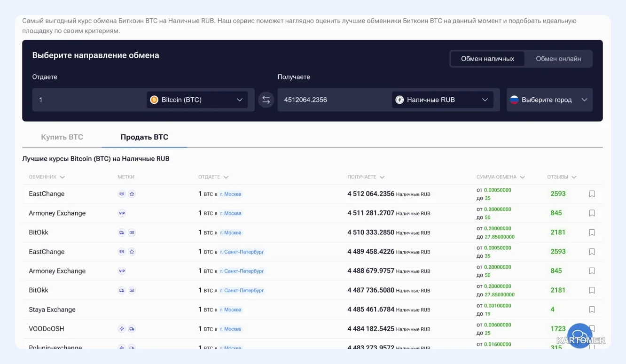Screen dimensions: 626x364
Task: Open Staya Exchange exchanger link
Action: pyautogui.click(x=52, y=310)
